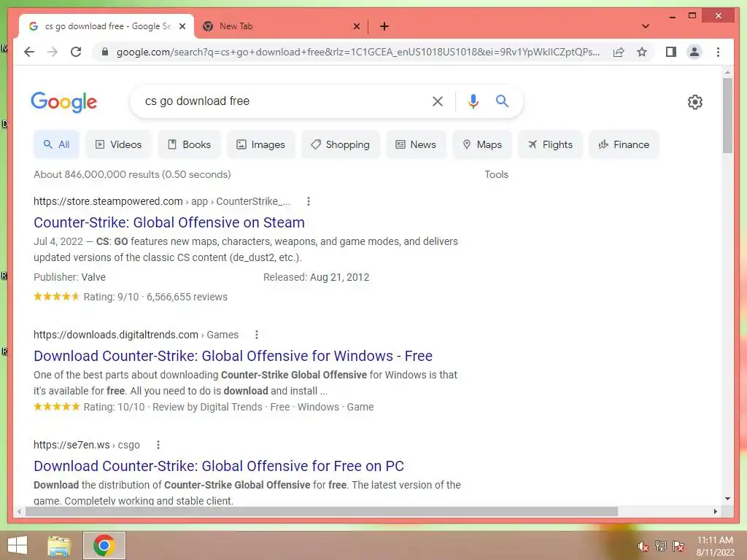
Task: Switch to News results
Action: click(x=416, y=144)
